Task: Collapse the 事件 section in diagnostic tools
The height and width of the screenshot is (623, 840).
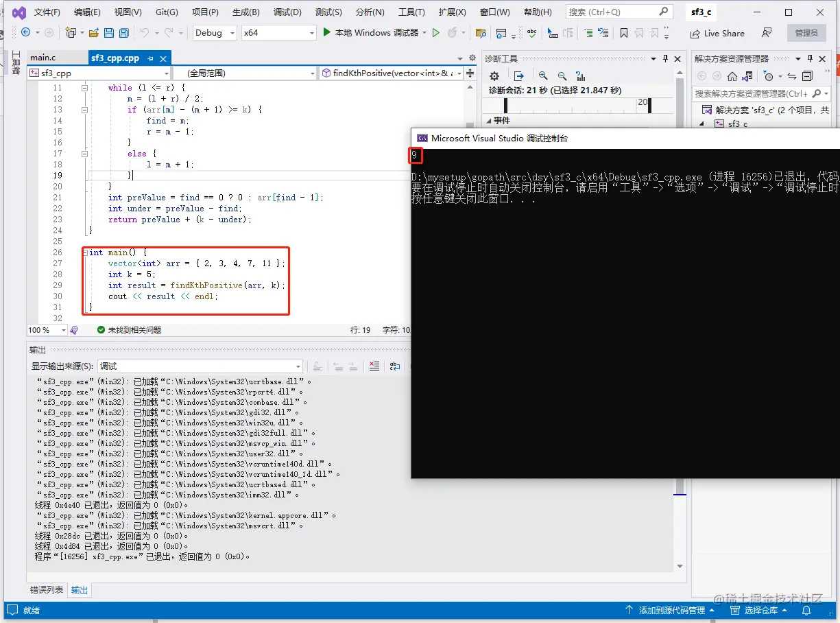Action: 488,121
